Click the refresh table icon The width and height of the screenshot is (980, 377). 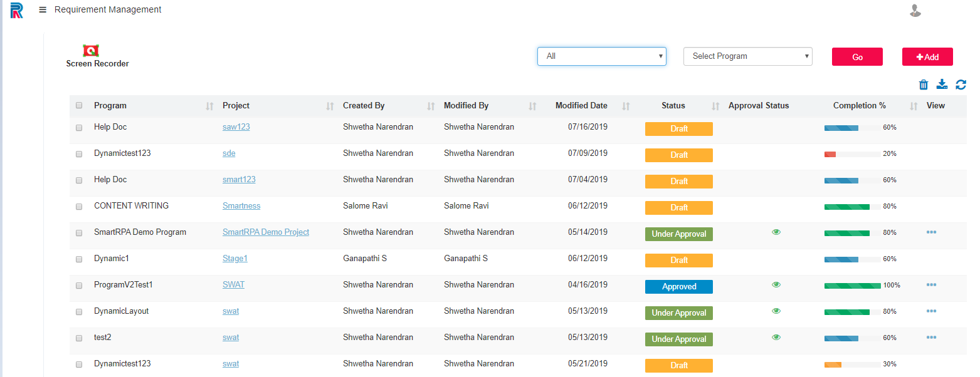click(961, 85)
